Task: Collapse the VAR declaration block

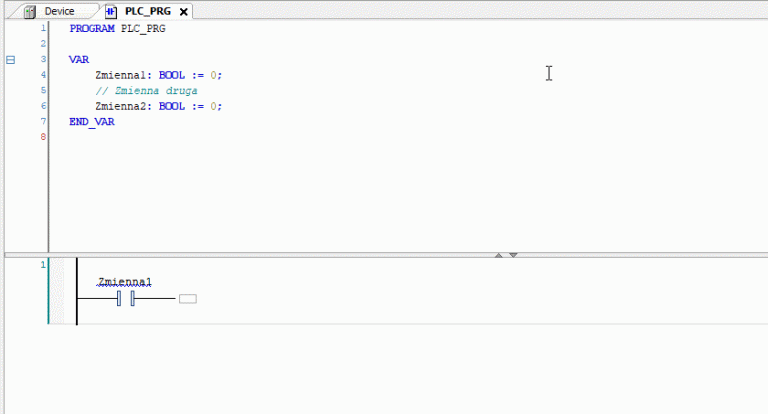Action: click(11, 60)
